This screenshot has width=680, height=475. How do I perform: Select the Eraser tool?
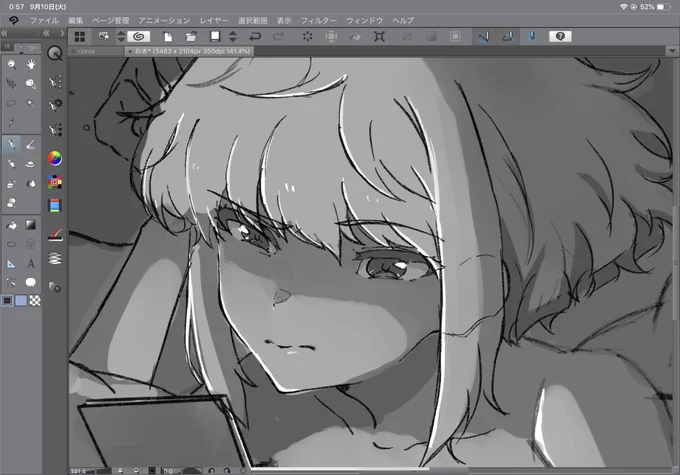(x=12, y=203)
